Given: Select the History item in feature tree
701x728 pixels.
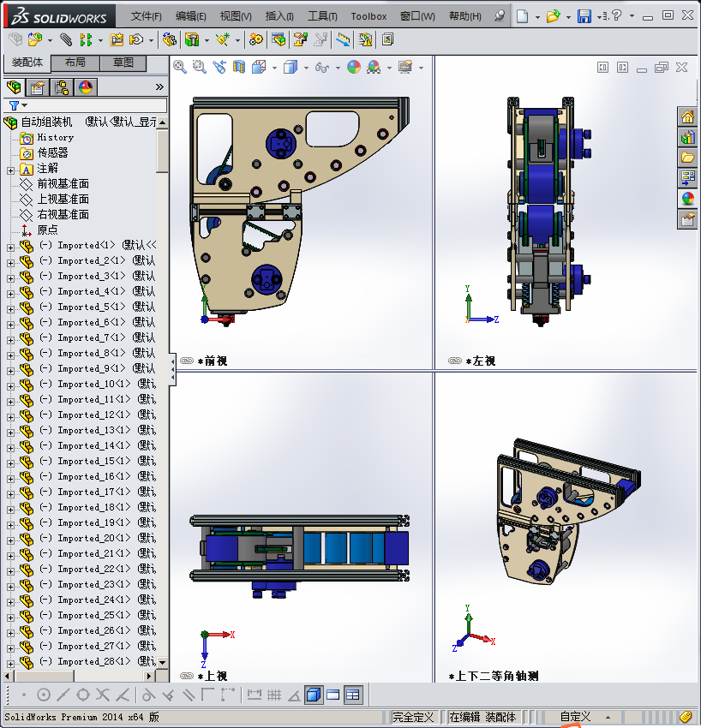Looking at the screenshot, I should point(56,137).
